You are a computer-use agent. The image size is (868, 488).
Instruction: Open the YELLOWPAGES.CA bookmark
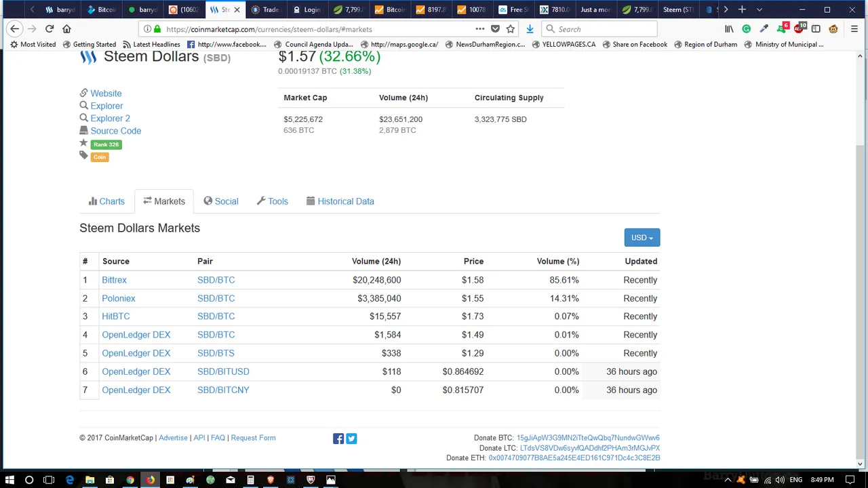coord(564,44)
